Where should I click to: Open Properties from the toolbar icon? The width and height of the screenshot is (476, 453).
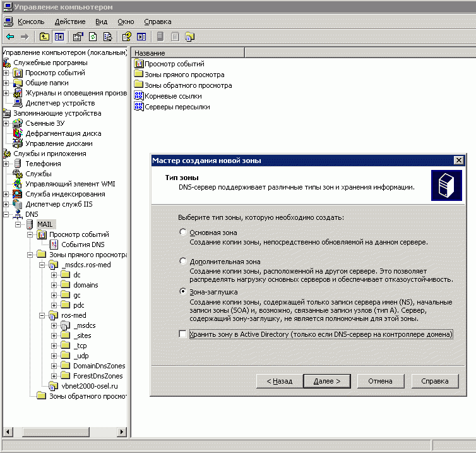[x=78, y=37]
